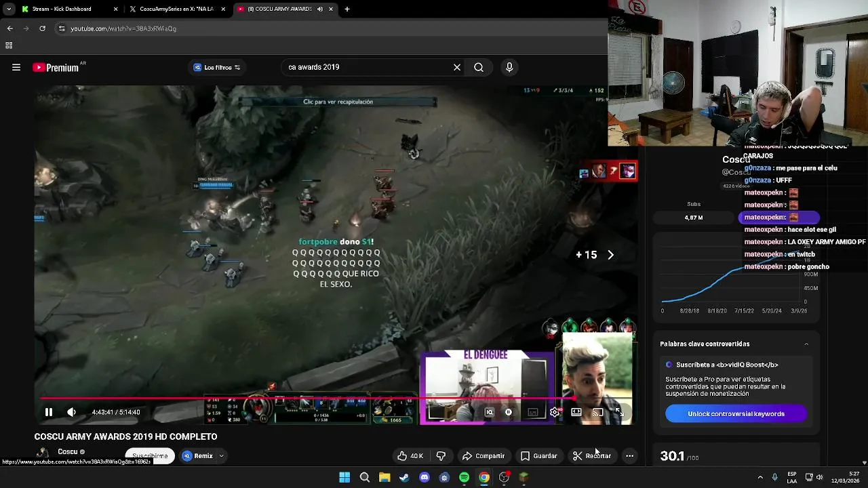The image size is (868, 488).
Task: Switch to theater mode
Action: pyautogui.click(x=576, y=412)
